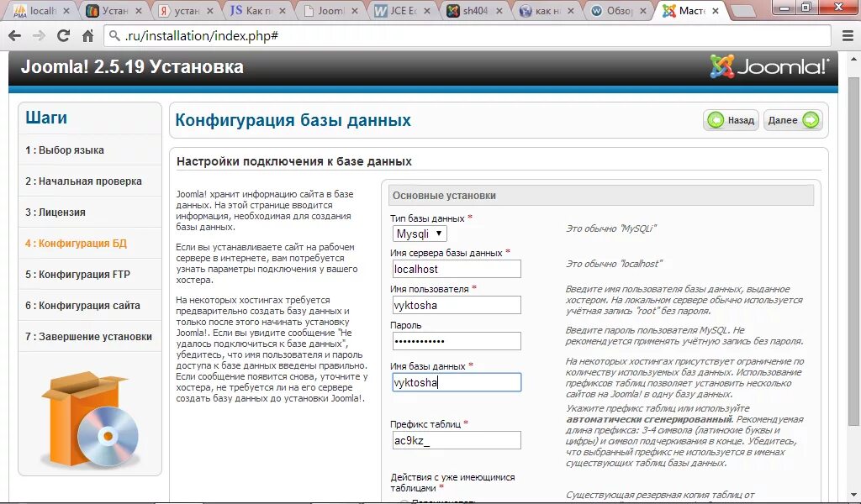Switch to the sh404 tab
This screenshot has width=861, height=504.
coord(474,10)
